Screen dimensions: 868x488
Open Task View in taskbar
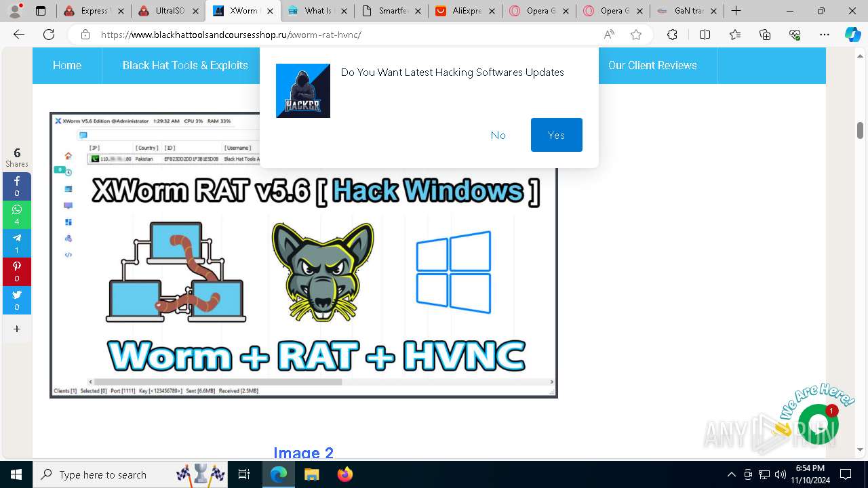[x=244, y=474]
